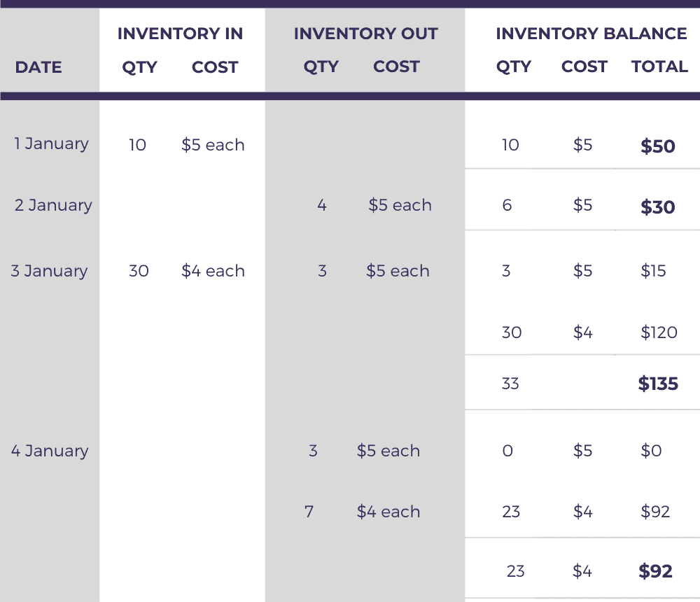
Task: Click the bold $50 total
Action: [x=658, y=146]
